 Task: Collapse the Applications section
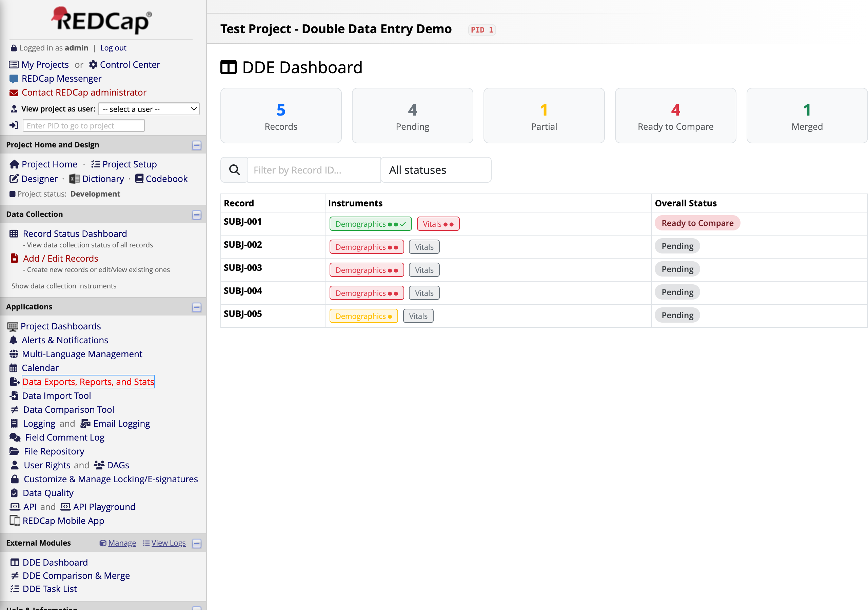[x=197, y=307]
